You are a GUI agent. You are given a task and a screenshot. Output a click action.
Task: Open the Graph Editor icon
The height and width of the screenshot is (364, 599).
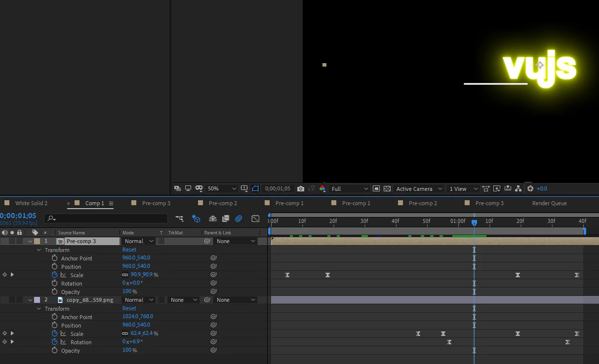coord(255,218)
